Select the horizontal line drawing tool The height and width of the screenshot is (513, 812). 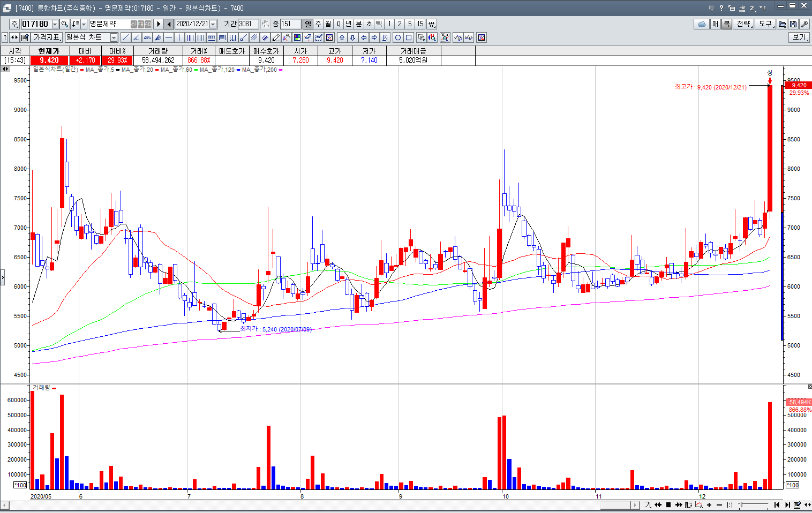[169, 37]
